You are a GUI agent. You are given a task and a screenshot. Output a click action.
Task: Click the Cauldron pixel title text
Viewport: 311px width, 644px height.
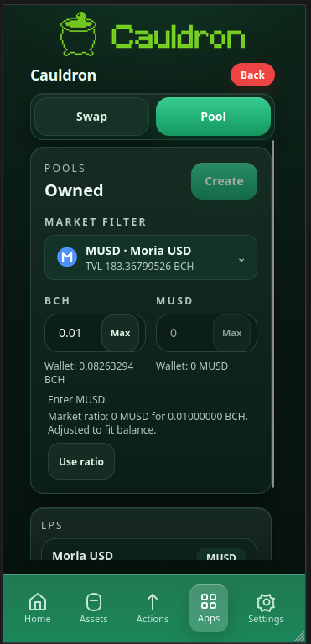179,37
